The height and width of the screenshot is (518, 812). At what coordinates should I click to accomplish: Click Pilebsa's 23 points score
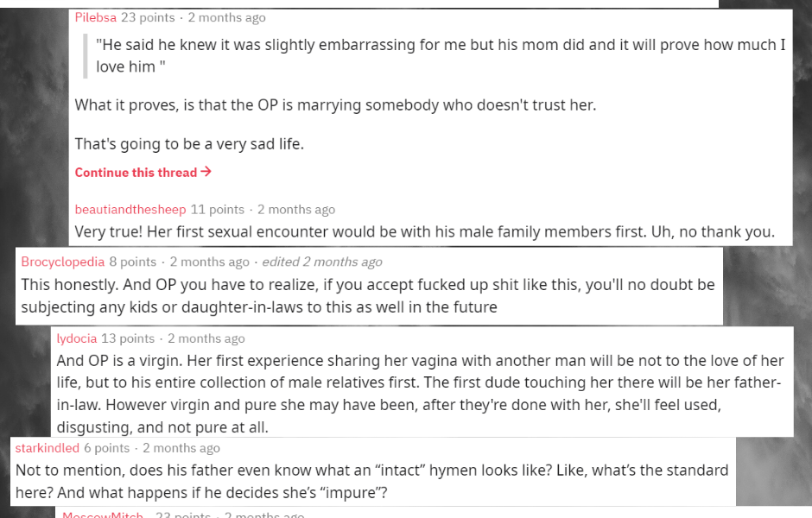148,17
